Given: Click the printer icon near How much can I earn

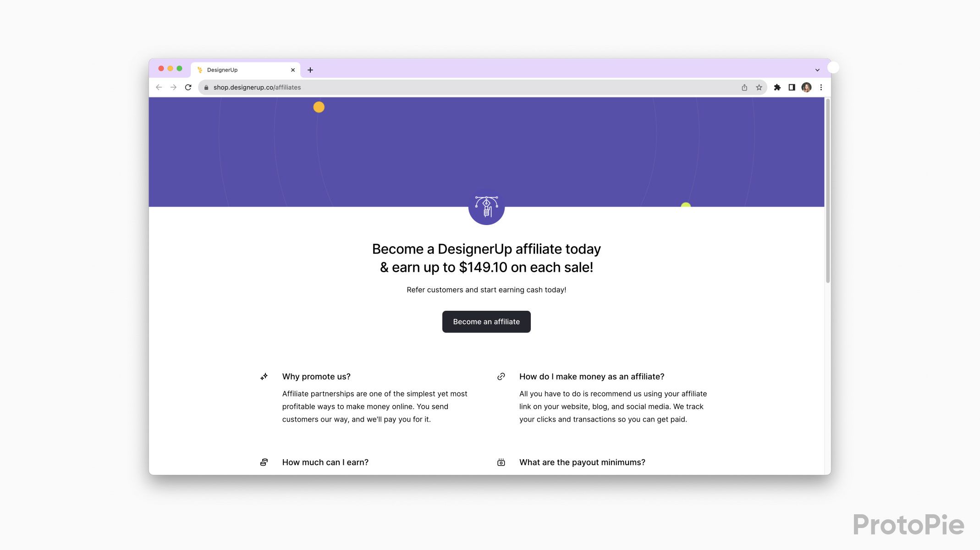Looking at the screenshot, I should [x=264, y=461].
